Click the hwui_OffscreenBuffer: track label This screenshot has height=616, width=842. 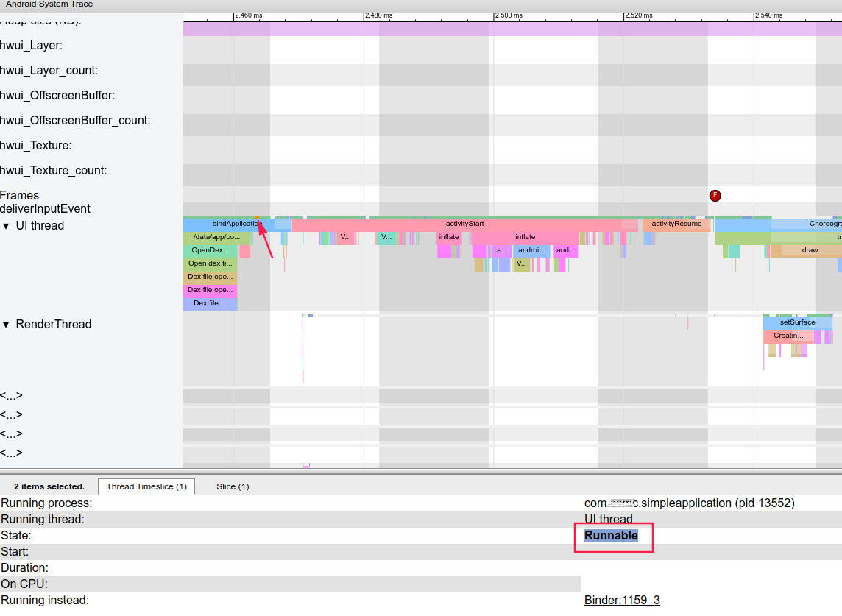(57, 96)
